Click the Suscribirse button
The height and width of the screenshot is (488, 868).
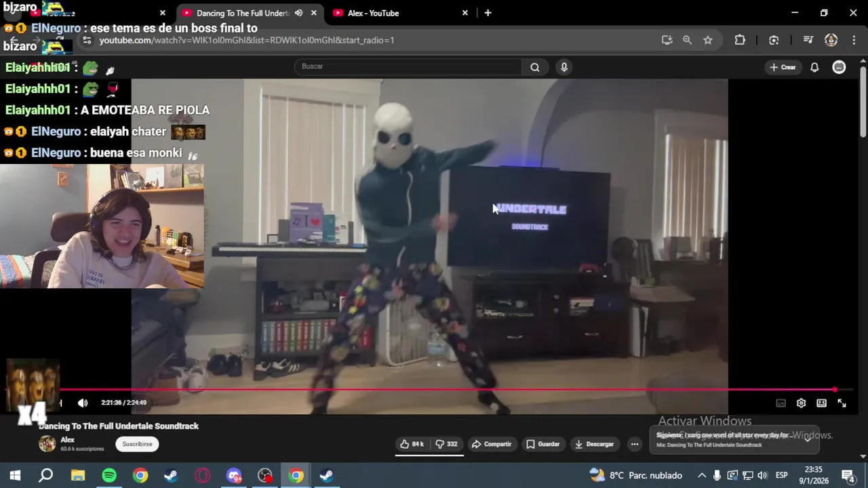pyautogui.click(x=138, y=444)
